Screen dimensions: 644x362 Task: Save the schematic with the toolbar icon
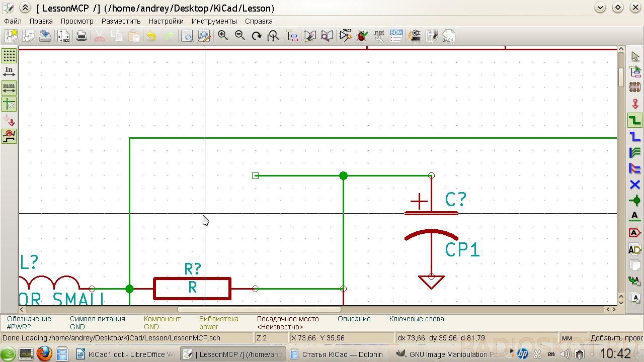coord(45,36)
